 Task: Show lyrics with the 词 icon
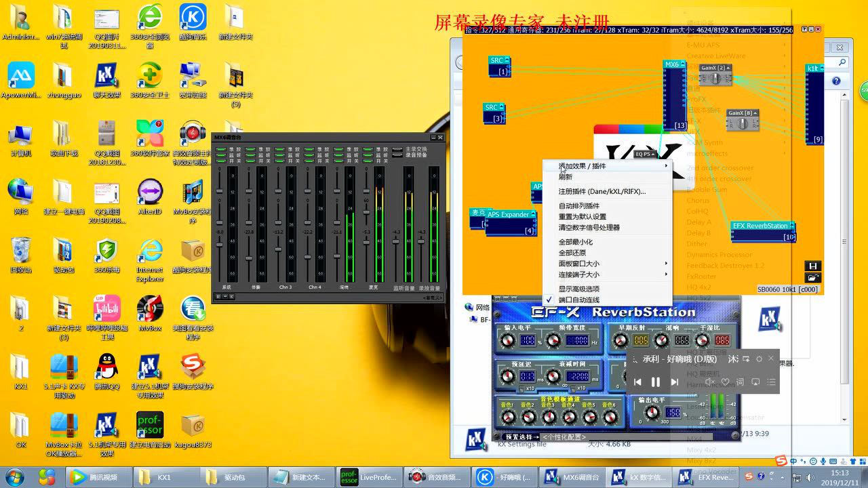(x=740, y=382)
